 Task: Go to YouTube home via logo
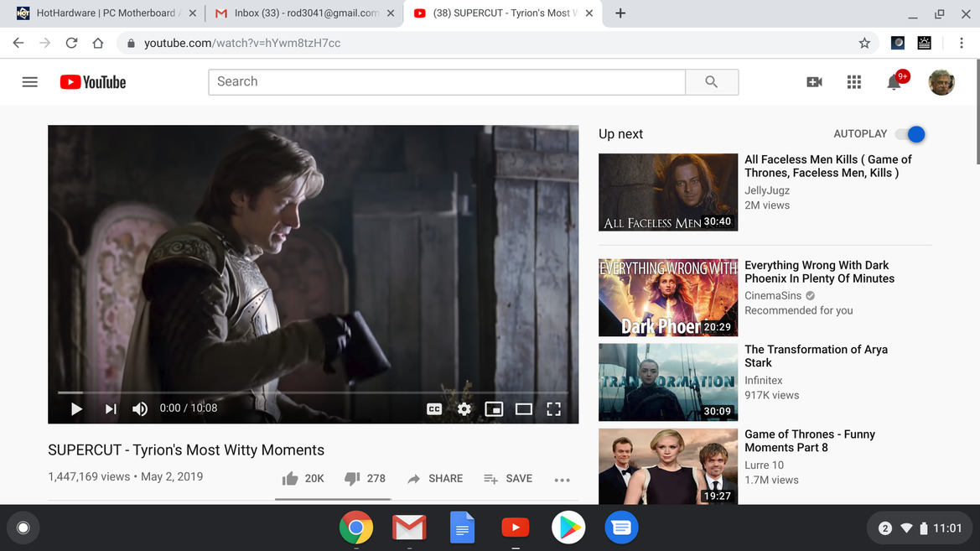[x=93, y=82]
